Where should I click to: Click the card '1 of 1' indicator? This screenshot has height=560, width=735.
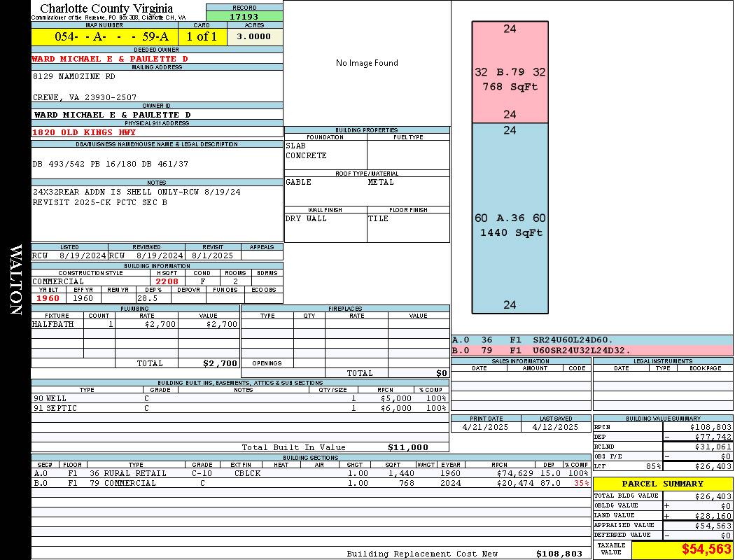coord(202,37)
